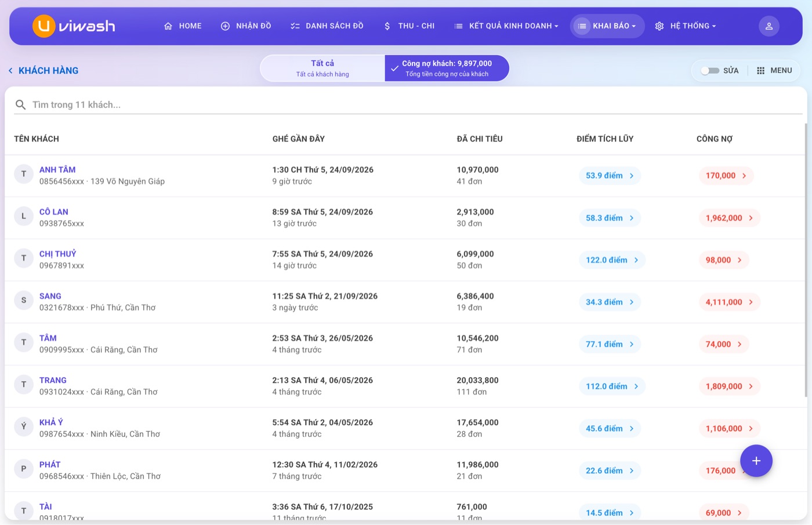This screenshot has width=812, height=525.
Task: Open the 45.6 điểm points chip
Action: 610,429
